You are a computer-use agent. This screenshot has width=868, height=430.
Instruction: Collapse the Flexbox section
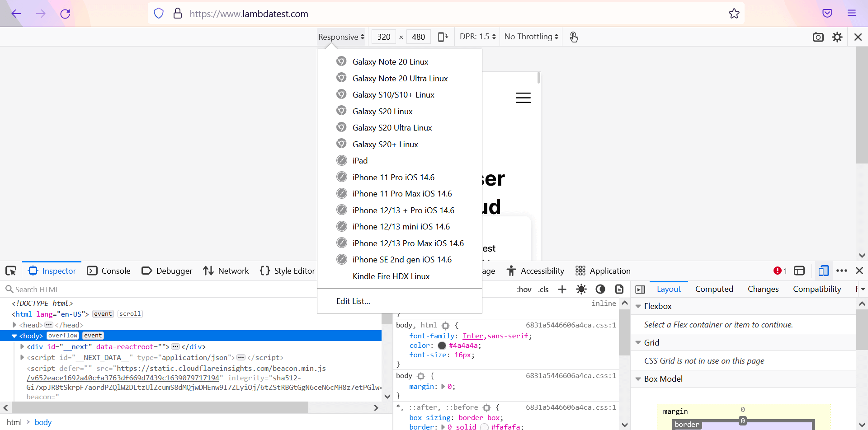click(638, 306)
